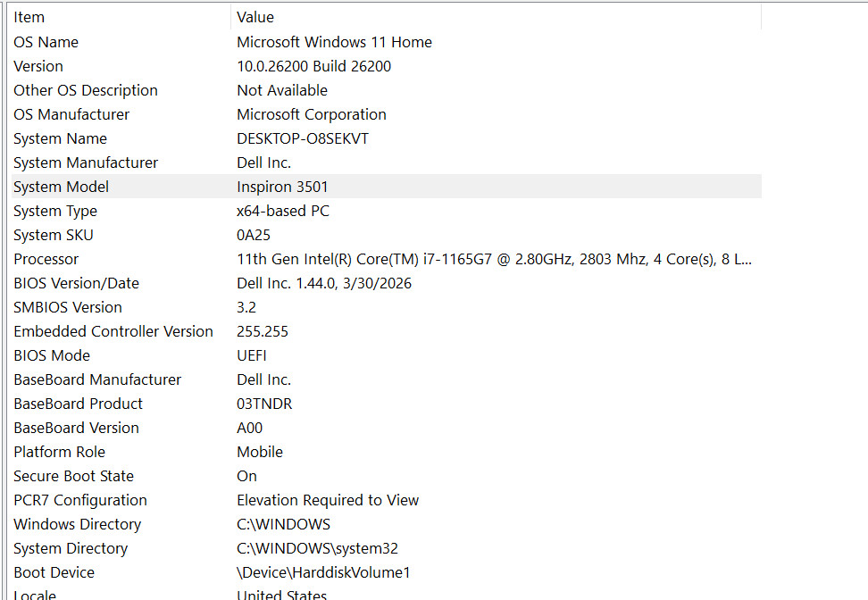Click the Value column header
This screenshot has width=868, height=600.
coord(496,17)
